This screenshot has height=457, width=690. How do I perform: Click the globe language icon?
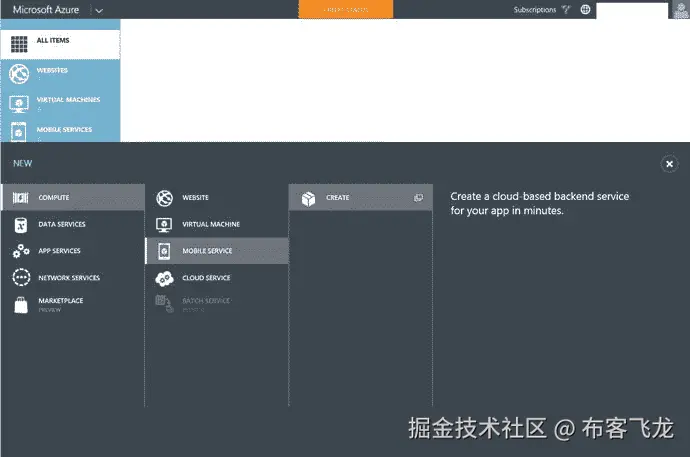coord(585,9)
